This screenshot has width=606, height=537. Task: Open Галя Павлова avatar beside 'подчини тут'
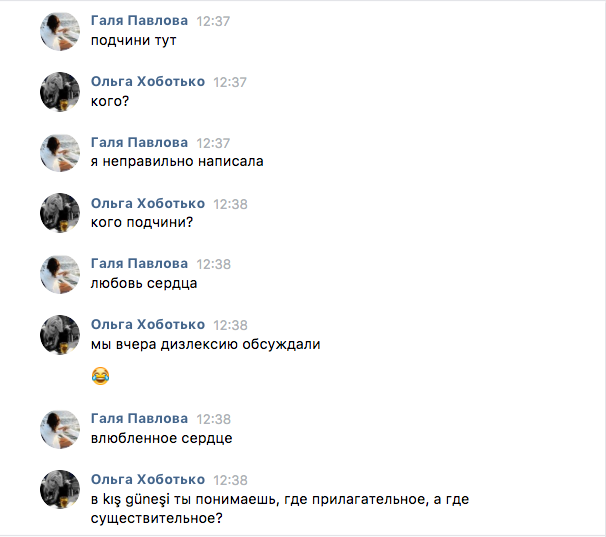60,31
